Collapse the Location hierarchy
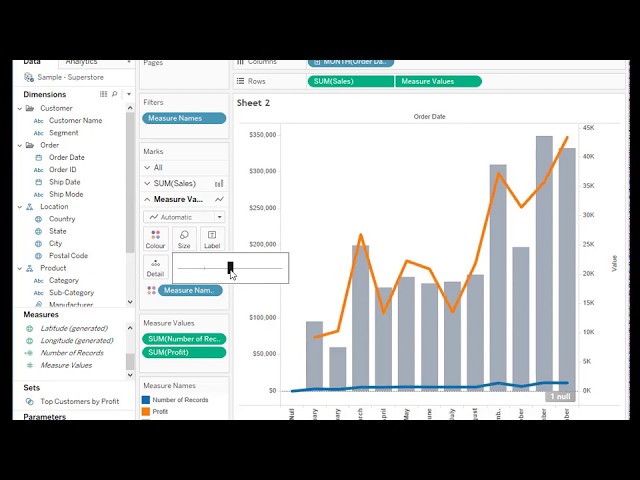 20,207
